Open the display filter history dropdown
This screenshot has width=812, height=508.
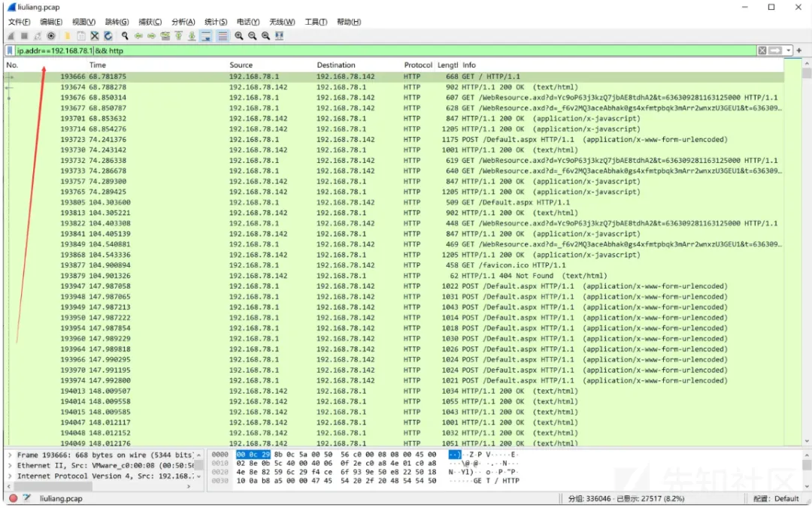pyautogui.click(x=788, y=51)
